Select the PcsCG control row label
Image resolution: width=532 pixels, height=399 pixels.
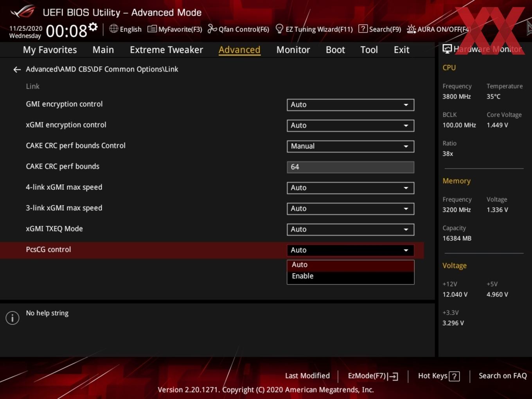(49, 250)
